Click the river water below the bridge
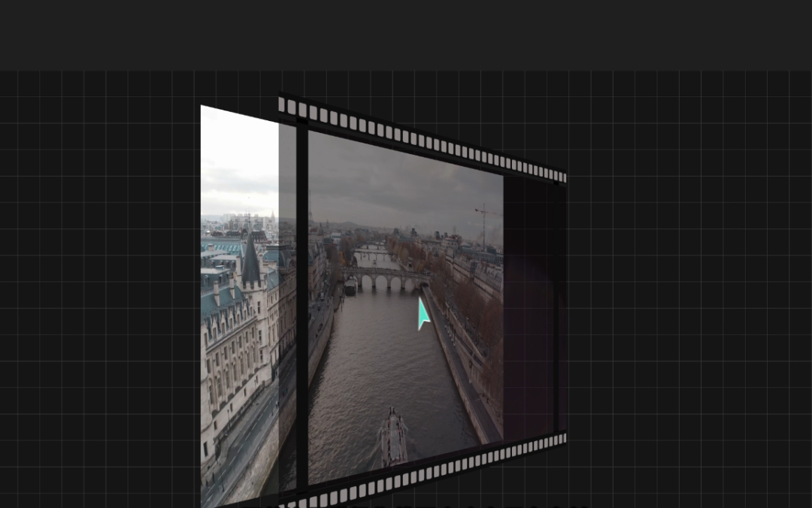 383,352
